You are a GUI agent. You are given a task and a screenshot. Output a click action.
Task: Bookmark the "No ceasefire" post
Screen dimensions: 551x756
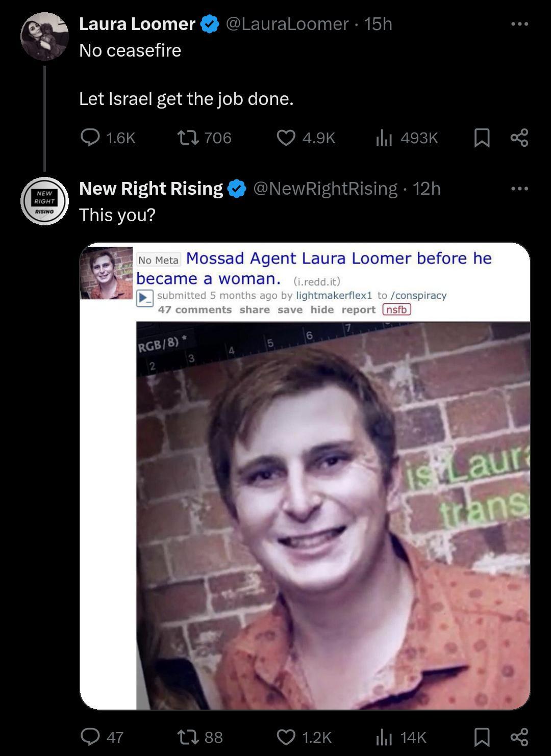482,138
